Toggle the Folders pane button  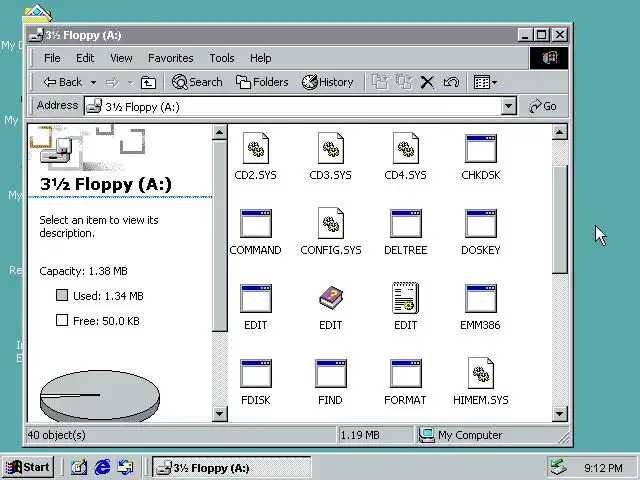click(x=262, y=82)
